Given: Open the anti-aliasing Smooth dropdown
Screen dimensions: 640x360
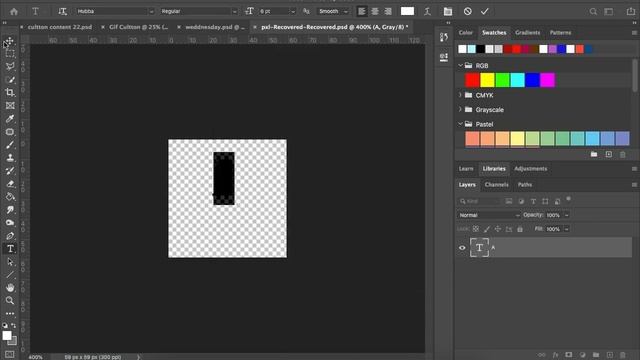Looking at the screenshot, I should pos(333,11).
